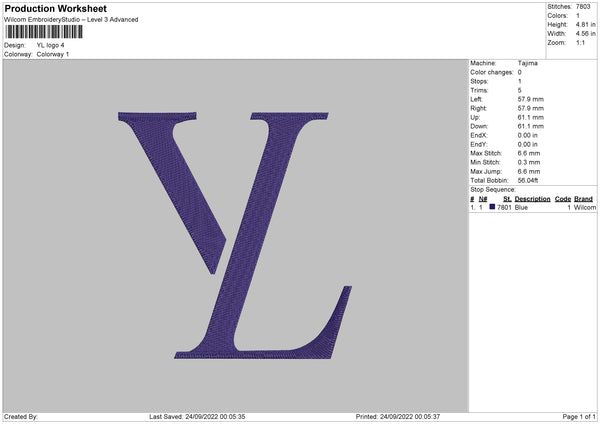The height and width of the screenshot is (424, 600).
Task: Click the design name 'YL logo 4'
Action: 51,45
